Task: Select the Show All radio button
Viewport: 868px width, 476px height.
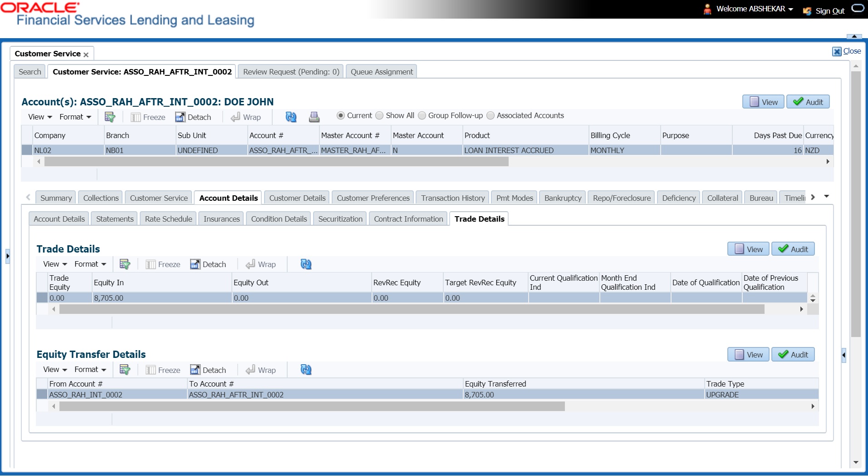Action: pyautogui.click(x=380, y=116)
